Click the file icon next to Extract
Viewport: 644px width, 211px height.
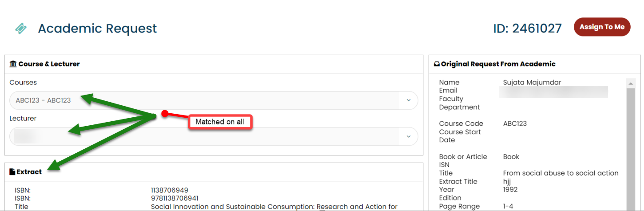click(12, 172)
